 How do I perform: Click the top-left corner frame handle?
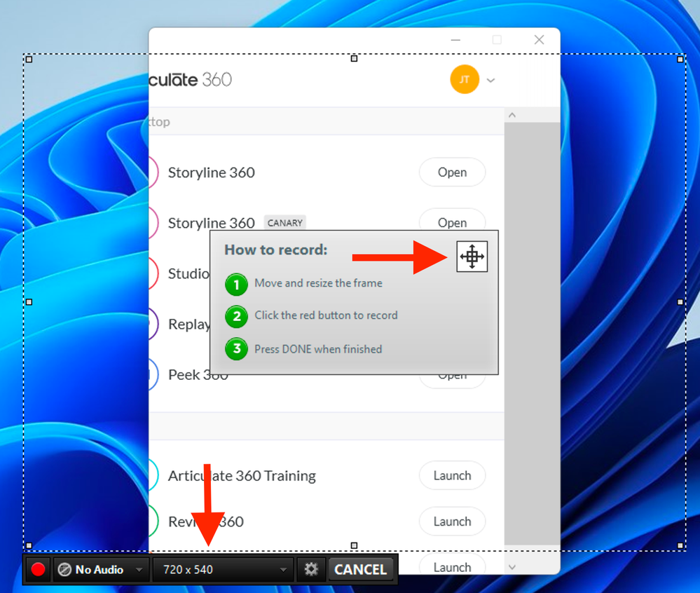coord(29,59)
